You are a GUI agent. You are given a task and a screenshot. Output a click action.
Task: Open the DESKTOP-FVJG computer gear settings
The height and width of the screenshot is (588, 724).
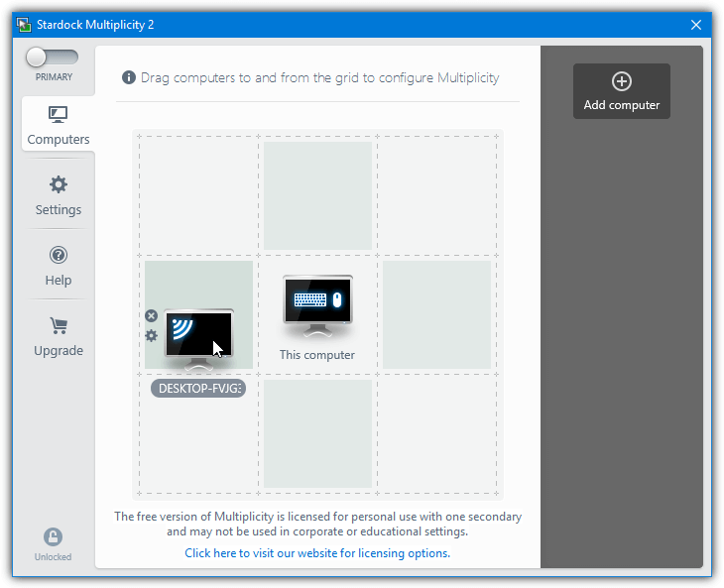pos(151,335)
